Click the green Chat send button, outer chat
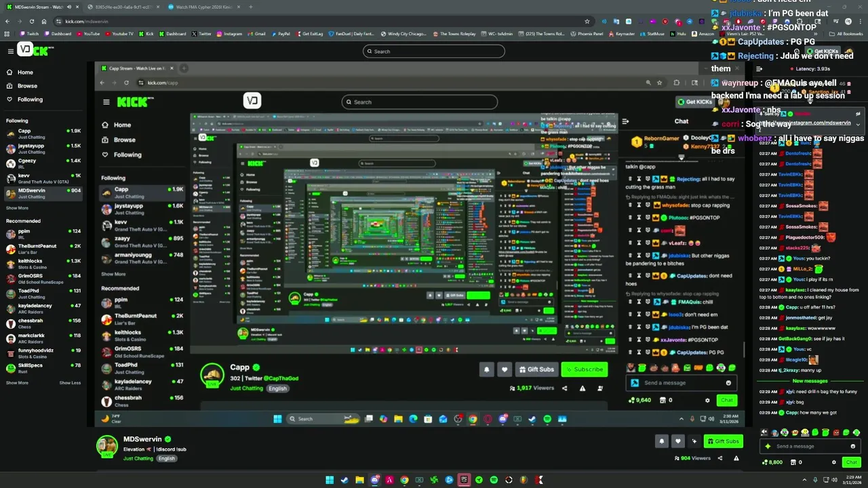The height and width of the screenshot is (488, 868). coord(852,462)
